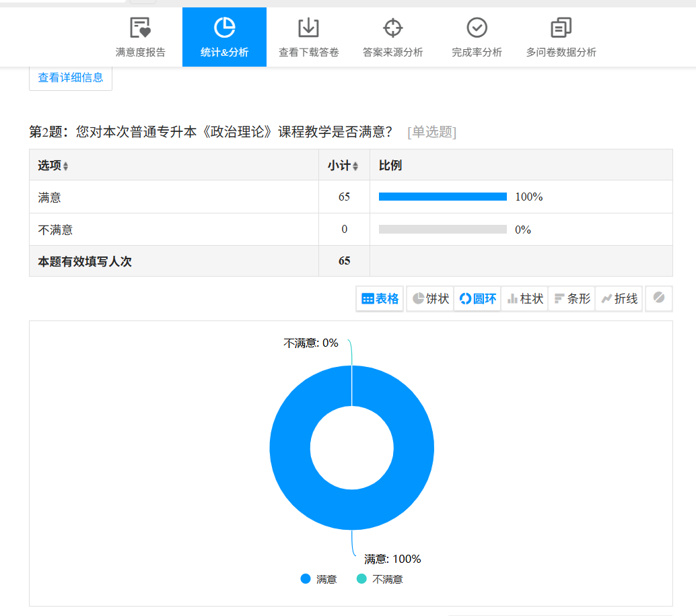This screenshot has width=696, height=616.
Task: Sort by 选项 column arrows
Action: pyautogui.click(x=65, y=166)
